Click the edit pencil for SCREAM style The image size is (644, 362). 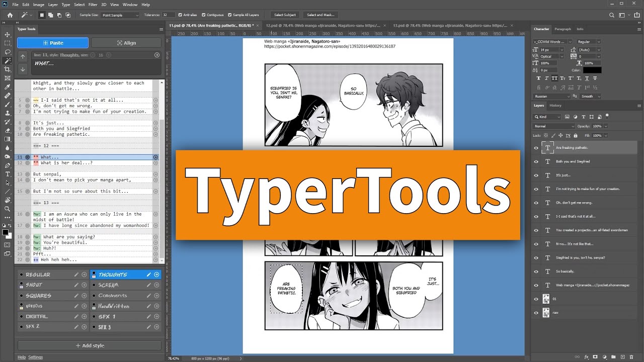[148, 285]
